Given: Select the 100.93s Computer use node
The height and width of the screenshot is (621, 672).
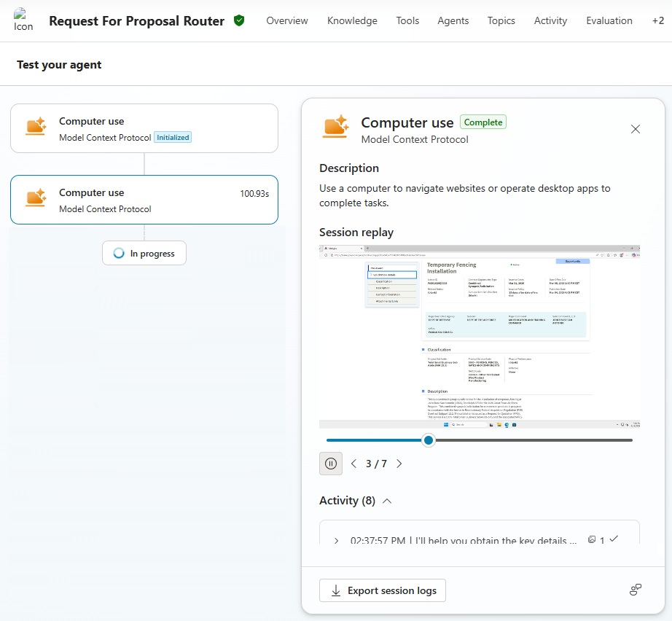Looking at the screenshot, I should point(144,200).
